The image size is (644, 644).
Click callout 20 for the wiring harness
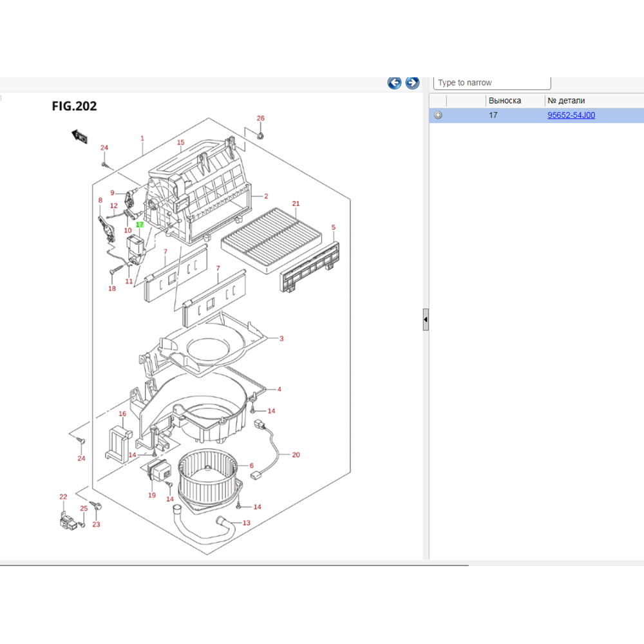pos(296,455)
